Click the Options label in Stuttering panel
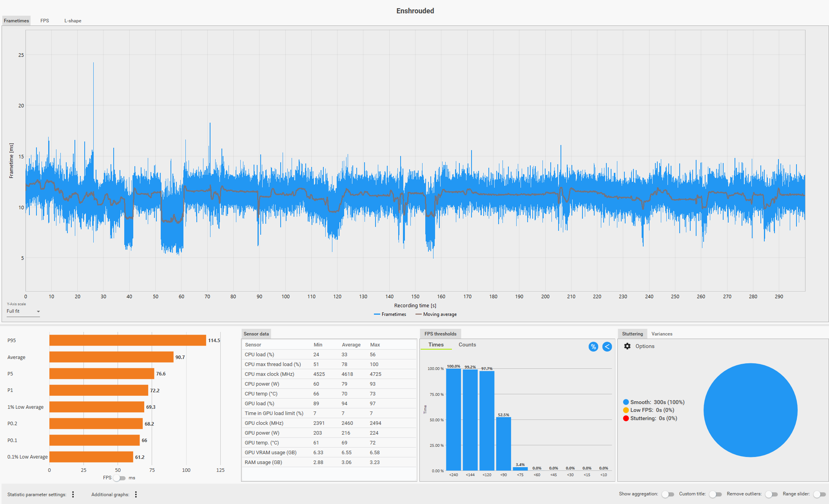Screen dimensions: 829x504 point(645,346)
